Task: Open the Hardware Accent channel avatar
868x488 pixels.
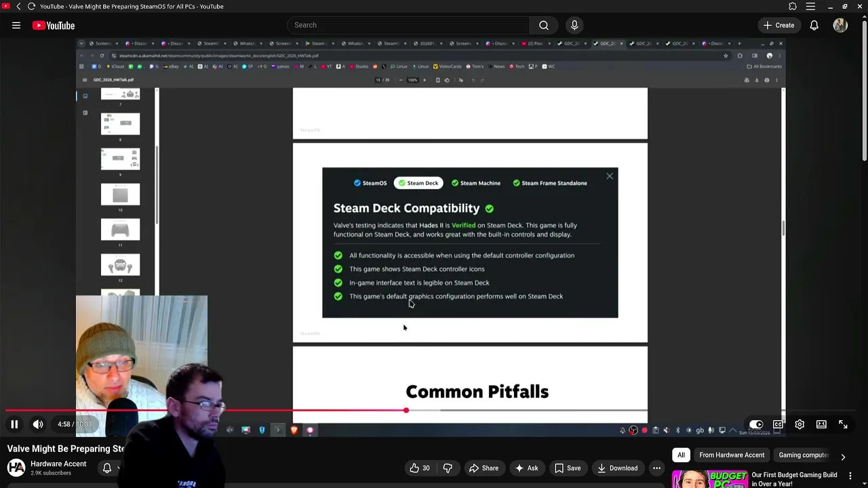Action: tap(16, 468)
